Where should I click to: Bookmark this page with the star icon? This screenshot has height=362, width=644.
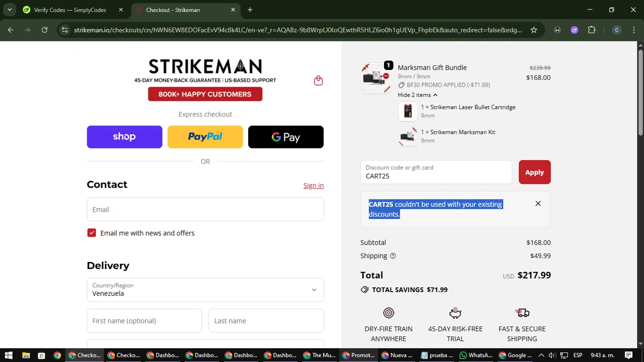point(534,30)
